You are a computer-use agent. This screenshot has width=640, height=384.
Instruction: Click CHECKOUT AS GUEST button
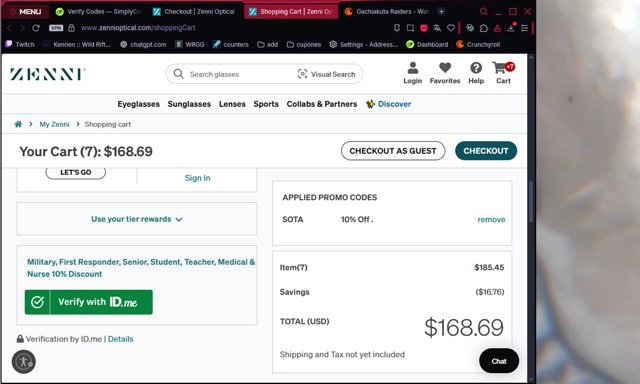pos(393,151)
